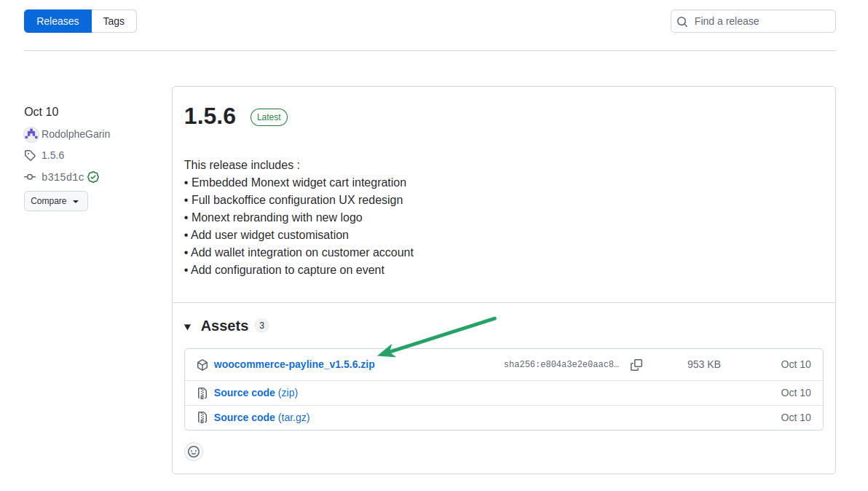Switch to the Tags tab
Screen dimensions: 868x491
114,21
